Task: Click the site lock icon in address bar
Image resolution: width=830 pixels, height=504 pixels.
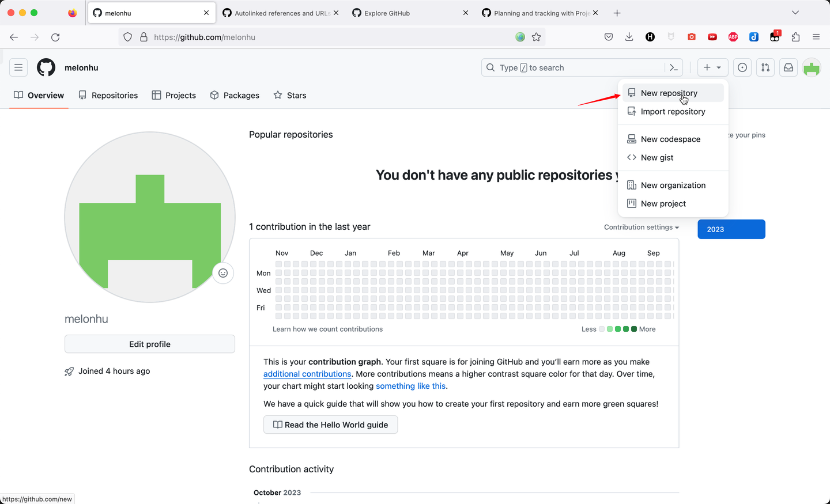Action: coord(144,37)
